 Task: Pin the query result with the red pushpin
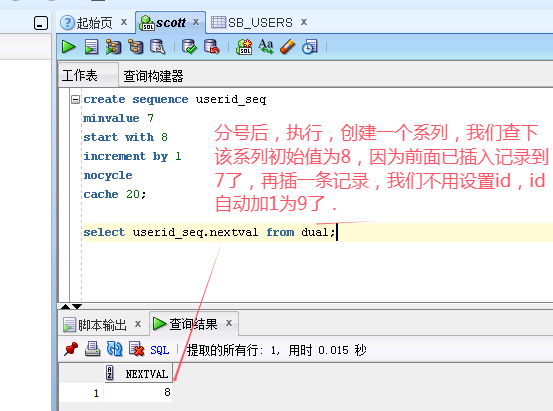(71, 349)
